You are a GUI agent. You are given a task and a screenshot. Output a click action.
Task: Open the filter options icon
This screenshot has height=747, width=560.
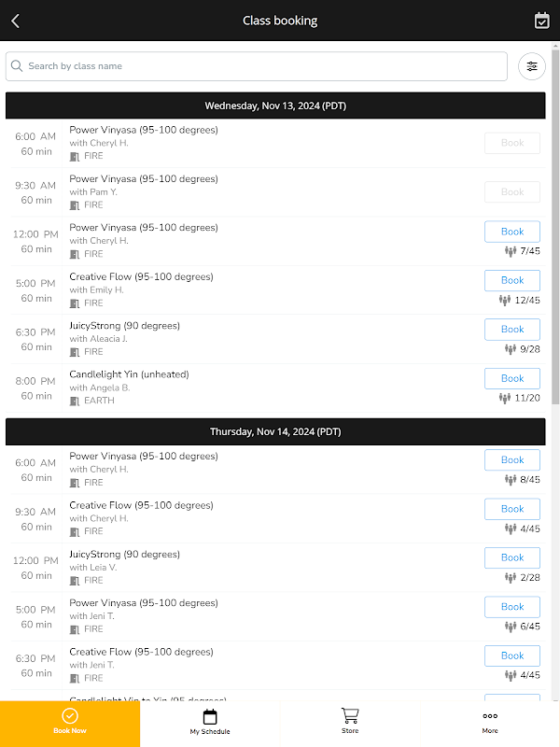click(x=532, y=66)
